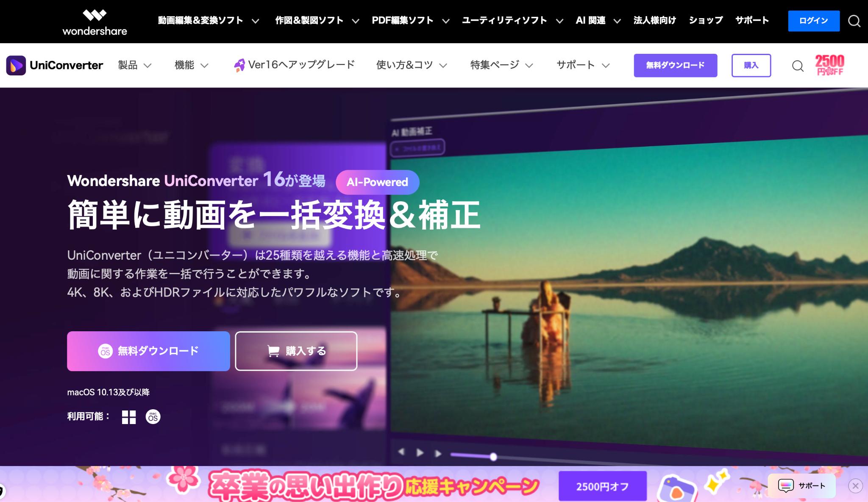Click the previous frame arrow in player
Image resolution: width=868 pixels, height=502 pixels.
pos(401,452)
